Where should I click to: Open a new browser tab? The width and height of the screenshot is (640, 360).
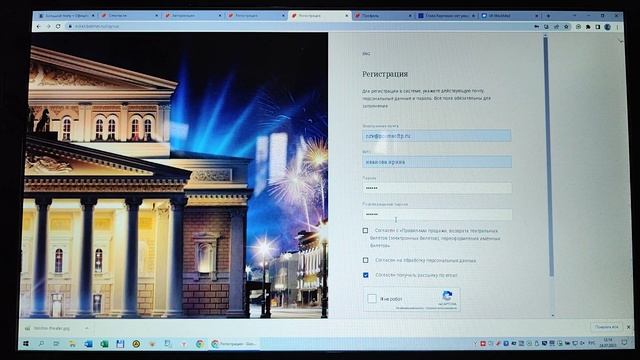548,16
